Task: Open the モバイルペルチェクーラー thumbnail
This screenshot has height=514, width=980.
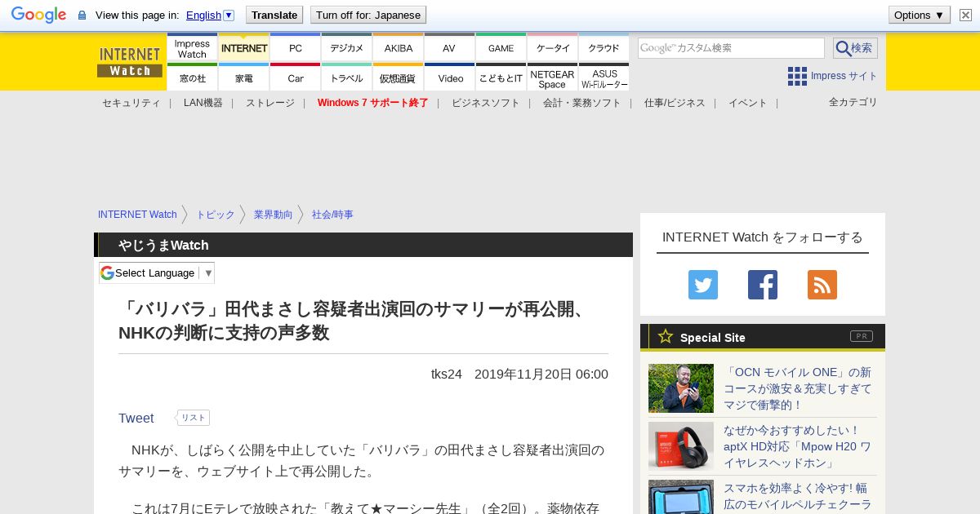Action: coord(681,497)
